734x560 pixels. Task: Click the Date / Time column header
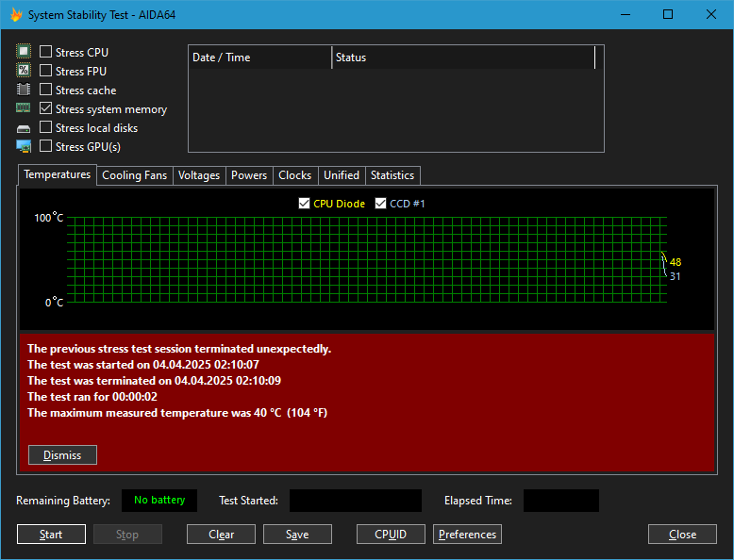[x=259, y=58]
